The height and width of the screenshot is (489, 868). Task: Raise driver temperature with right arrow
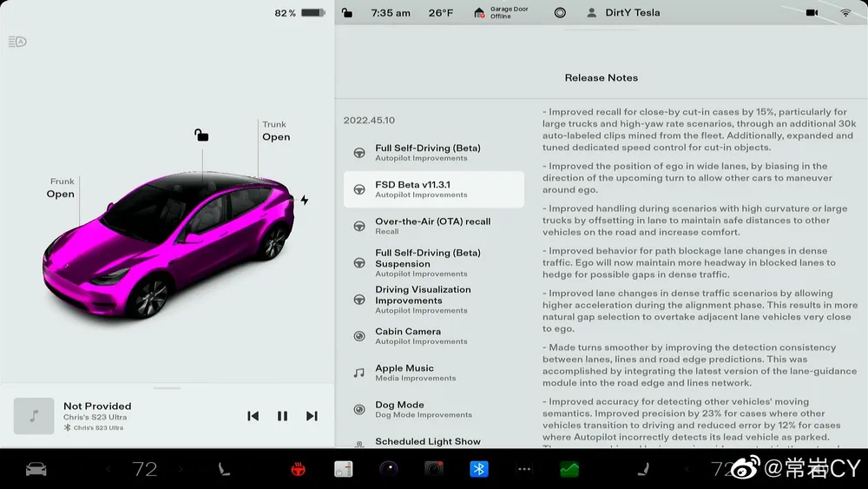[x=181, y=470]
